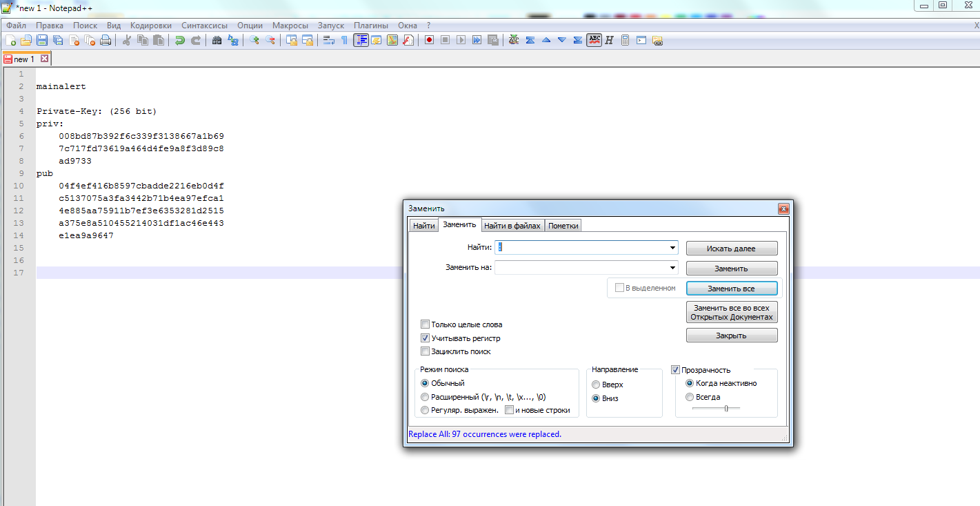This screenshot has width=980, height=506.
Task: Enable 'Зациклить поиск' checkbox
Action: (x=426, y=351)
